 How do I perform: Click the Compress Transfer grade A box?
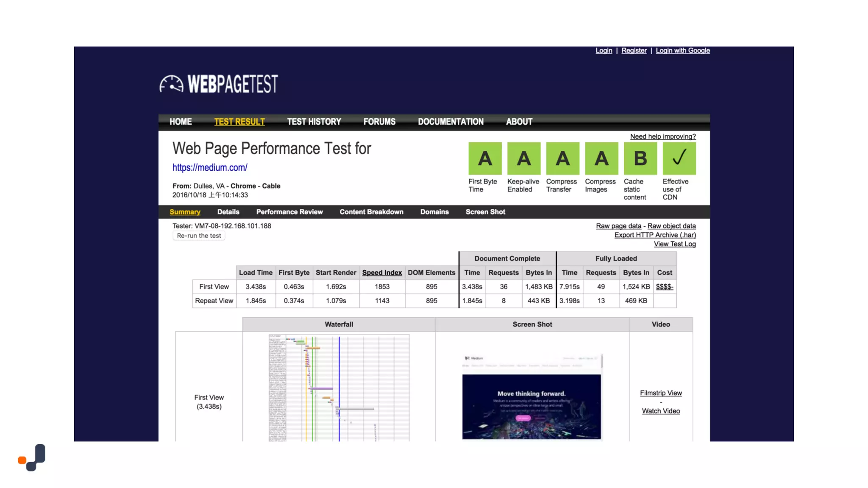pos(562,158)
